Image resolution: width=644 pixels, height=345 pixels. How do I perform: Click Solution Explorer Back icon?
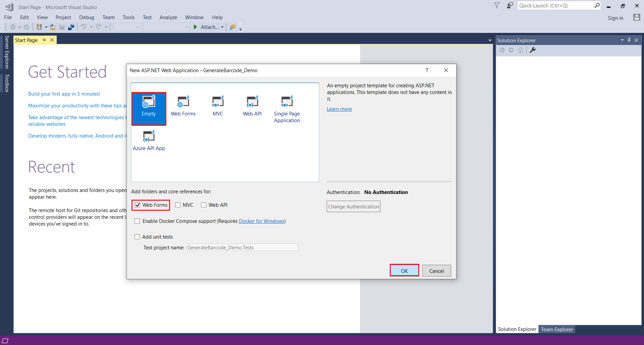coord(502,50)
